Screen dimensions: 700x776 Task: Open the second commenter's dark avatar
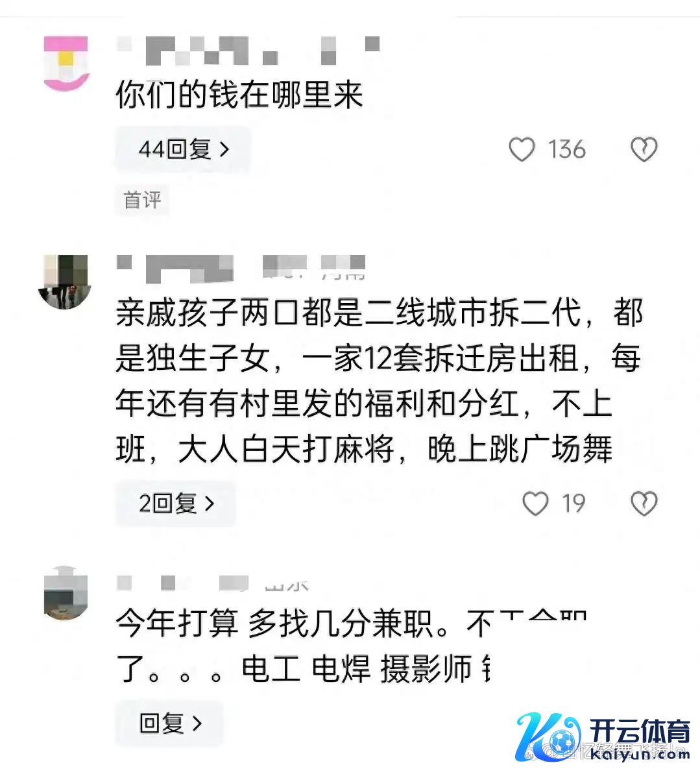[x=65, y=282]
